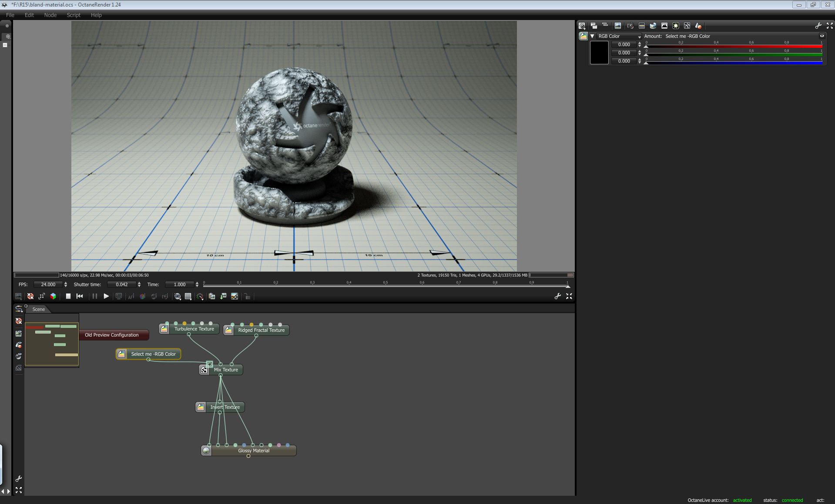Toggle render target visibility icon in node sidebar
The image size is (835, 504).
pos(19,333)
